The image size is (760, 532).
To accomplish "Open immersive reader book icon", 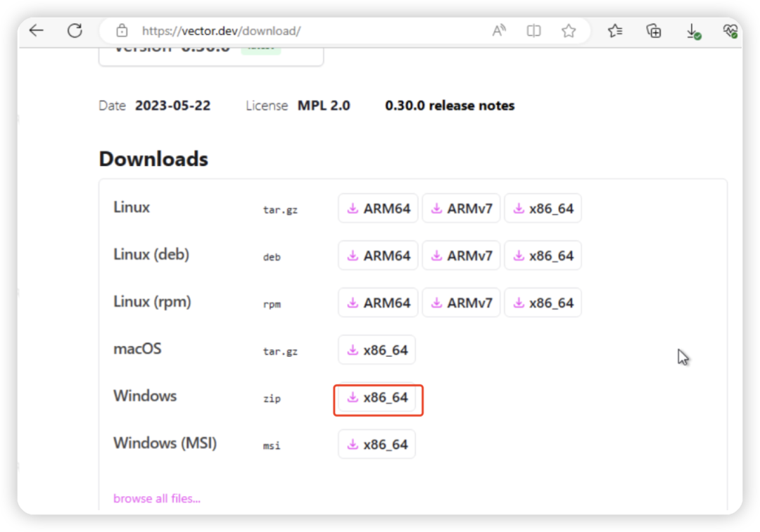I will tap(533, 31).
